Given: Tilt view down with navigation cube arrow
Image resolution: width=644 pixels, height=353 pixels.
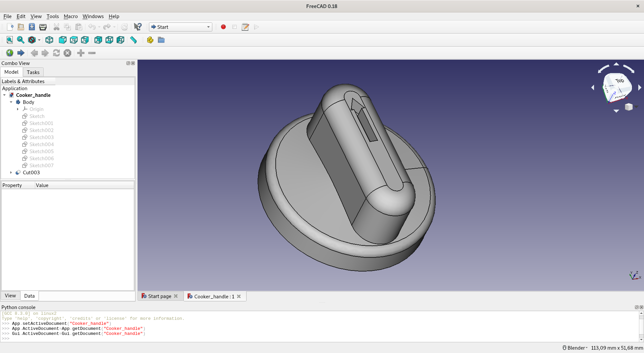Looking at the screenshot, I should click(616, 111).
